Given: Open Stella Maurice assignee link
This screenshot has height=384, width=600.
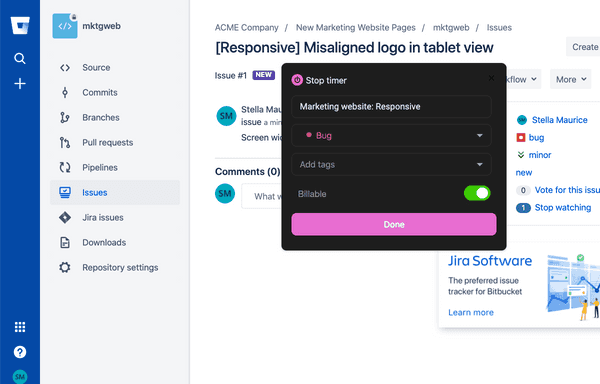Looking at the screenshot, I should point(559,120).
